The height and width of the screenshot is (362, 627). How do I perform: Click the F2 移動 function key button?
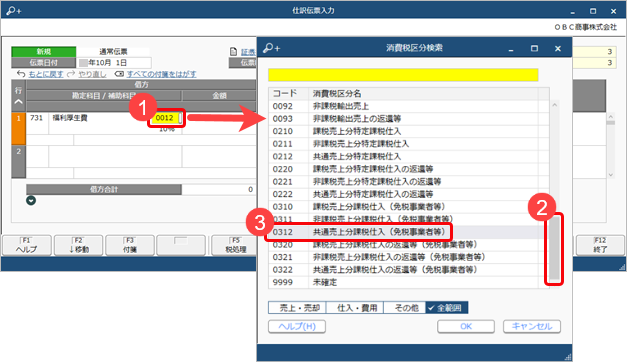(x=78, y=245)
